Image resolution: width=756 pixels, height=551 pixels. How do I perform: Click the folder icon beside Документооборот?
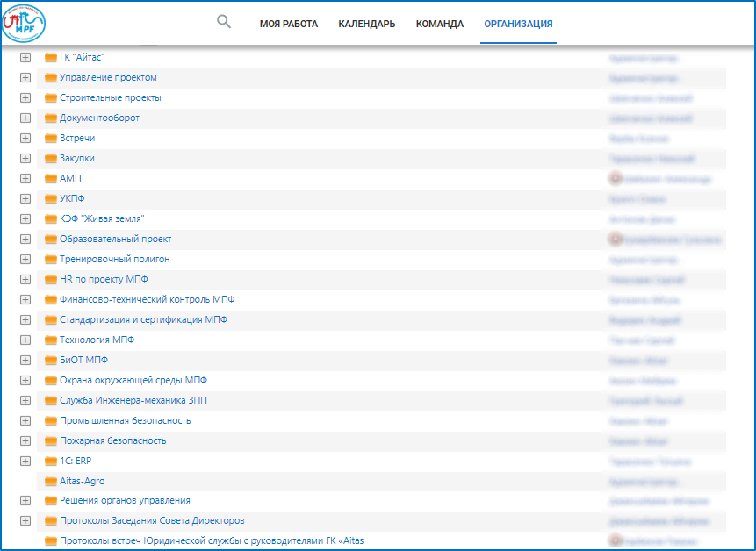coord(51,118)
